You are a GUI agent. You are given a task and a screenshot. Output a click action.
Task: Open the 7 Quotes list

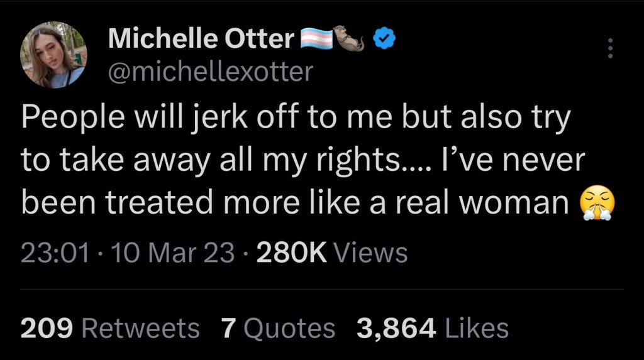coord(278,327)
